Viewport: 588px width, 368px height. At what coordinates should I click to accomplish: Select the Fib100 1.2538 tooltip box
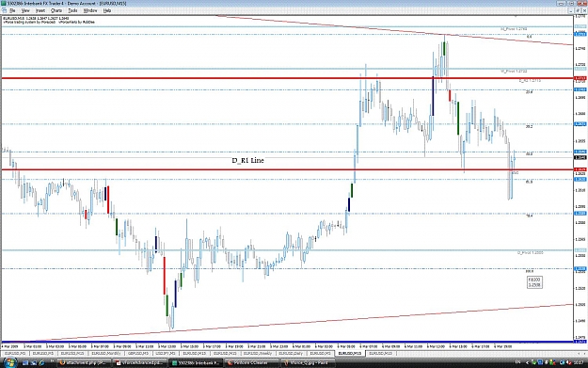(534, 282)
